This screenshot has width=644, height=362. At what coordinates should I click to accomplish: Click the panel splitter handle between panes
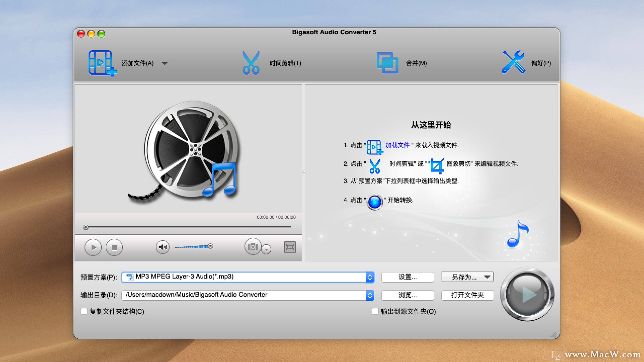pos(303,173)
